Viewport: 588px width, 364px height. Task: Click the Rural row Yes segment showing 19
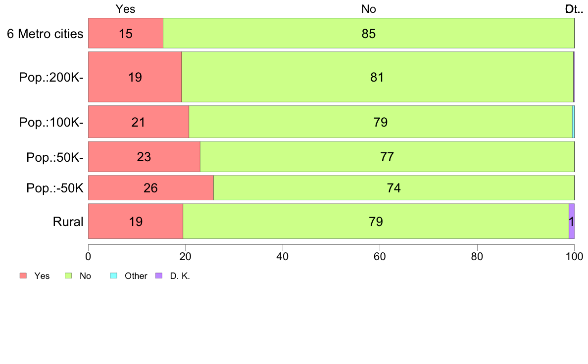coord(136,221)
